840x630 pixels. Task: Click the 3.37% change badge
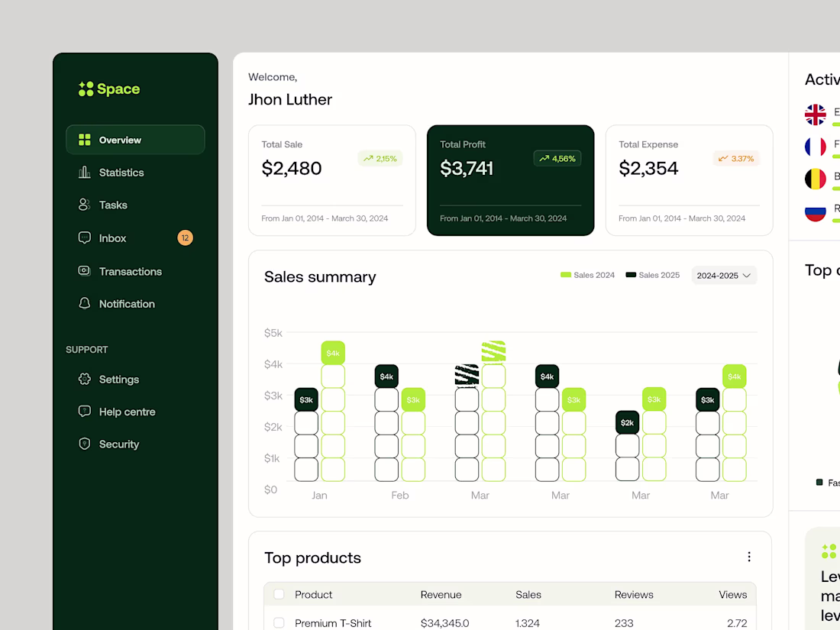point(736,159)
